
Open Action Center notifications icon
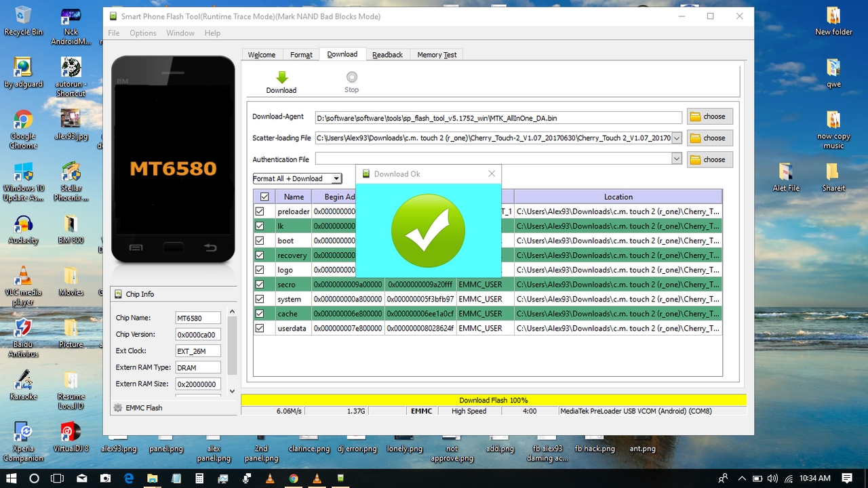click(x=848, y=478)
